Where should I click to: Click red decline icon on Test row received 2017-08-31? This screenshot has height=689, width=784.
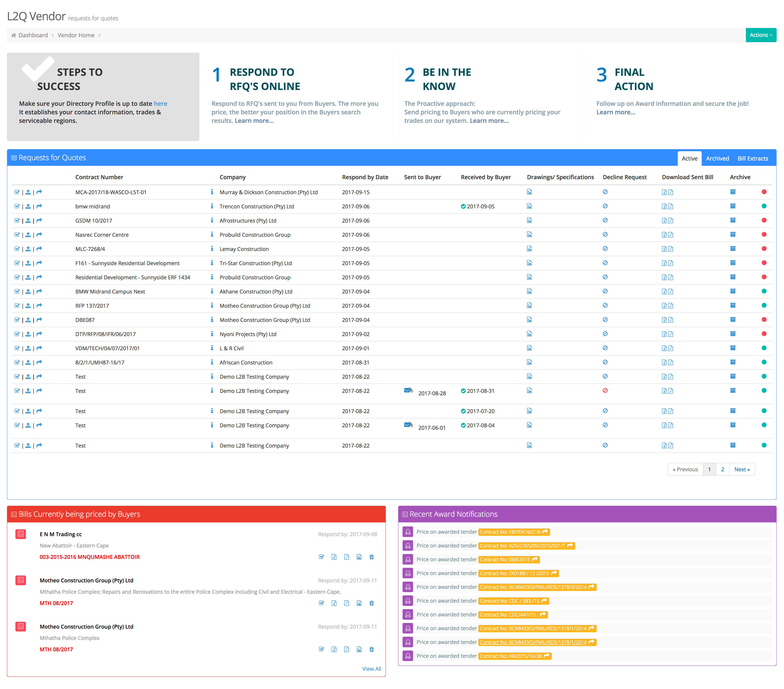605,390
